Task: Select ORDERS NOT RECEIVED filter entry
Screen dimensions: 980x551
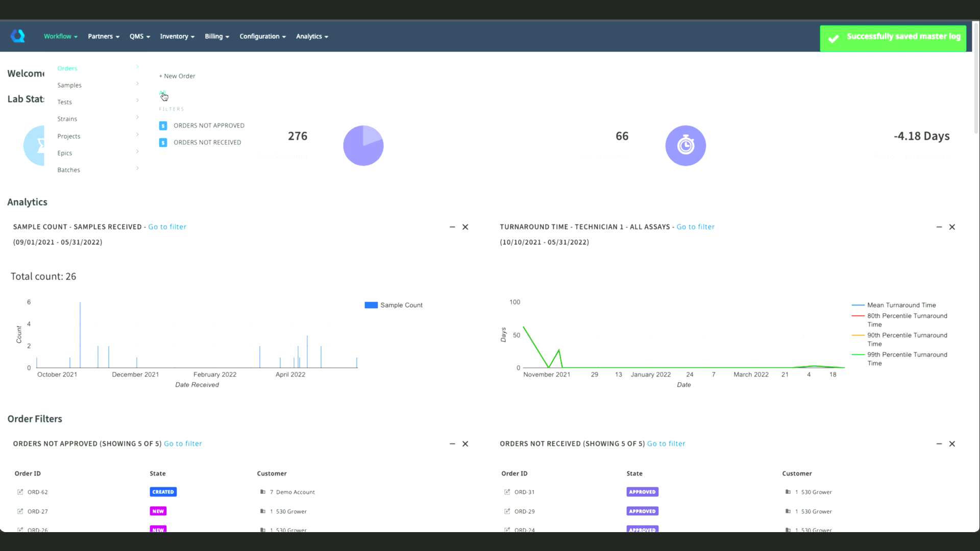Action: coord(207,142)
